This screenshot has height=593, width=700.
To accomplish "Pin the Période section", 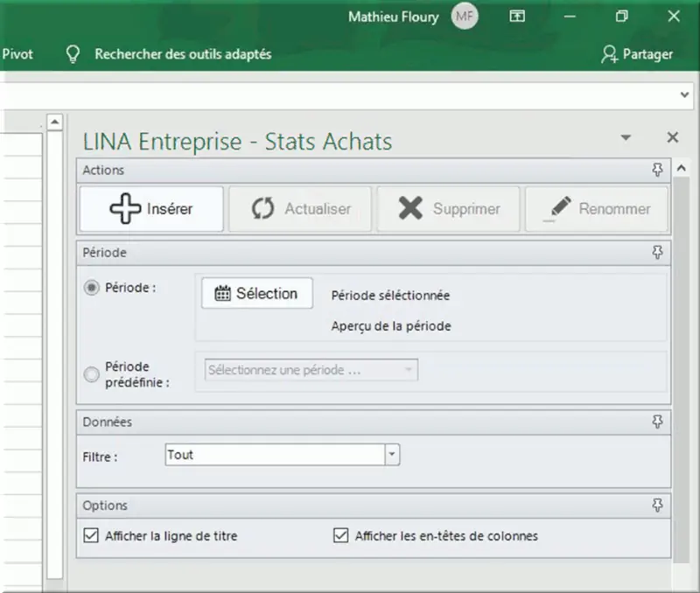I will (658, 253).
